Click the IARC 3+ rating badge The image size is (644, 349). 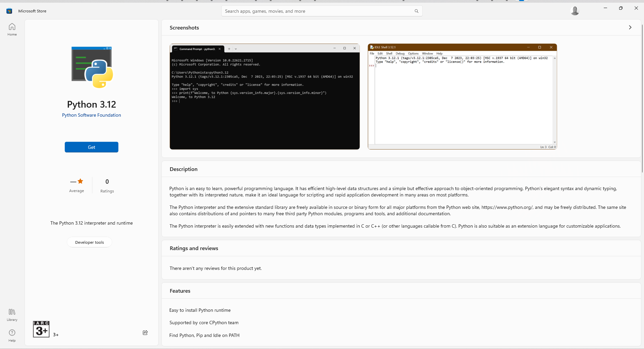[41, 329]
